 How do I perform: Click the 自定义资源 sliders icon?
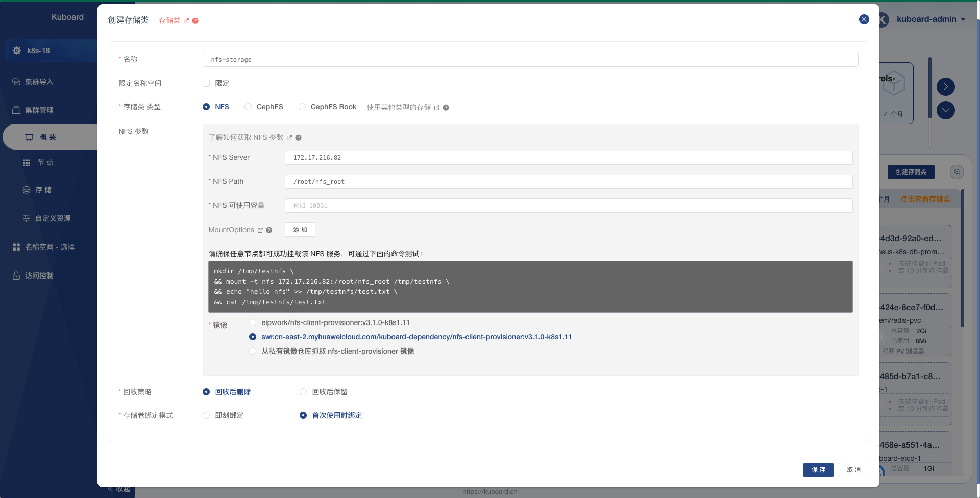click(x=27, y=218)
